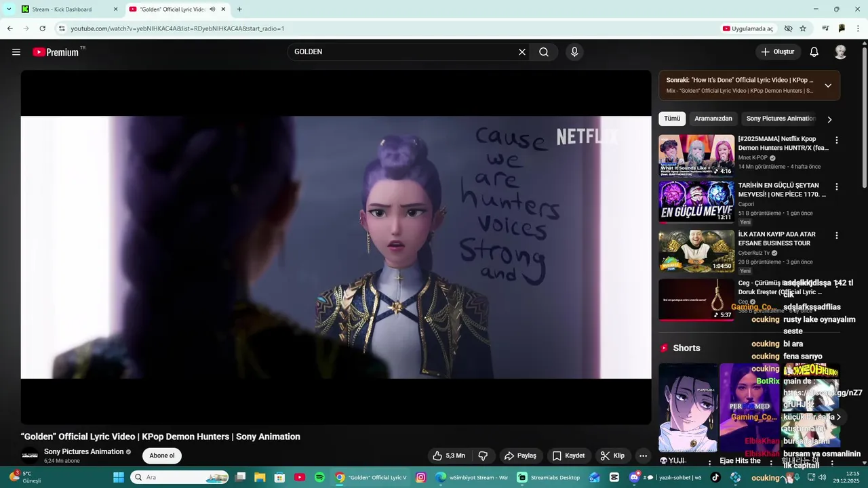Open the EN GÜÇLÜ MEYVE One Piece thumbnail
868x488 pixels.
696,202
